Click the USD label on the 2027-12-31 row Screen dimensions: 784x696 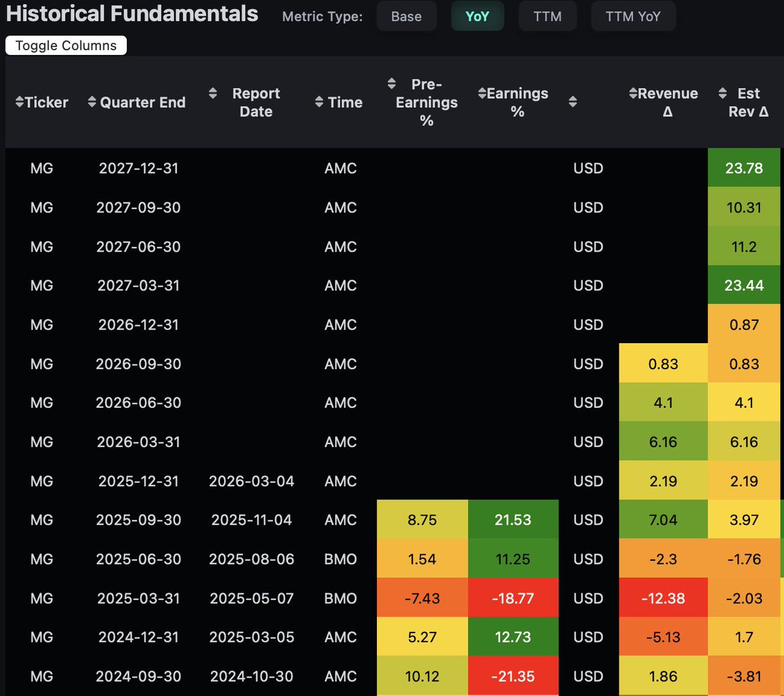(x=587, y=168)
